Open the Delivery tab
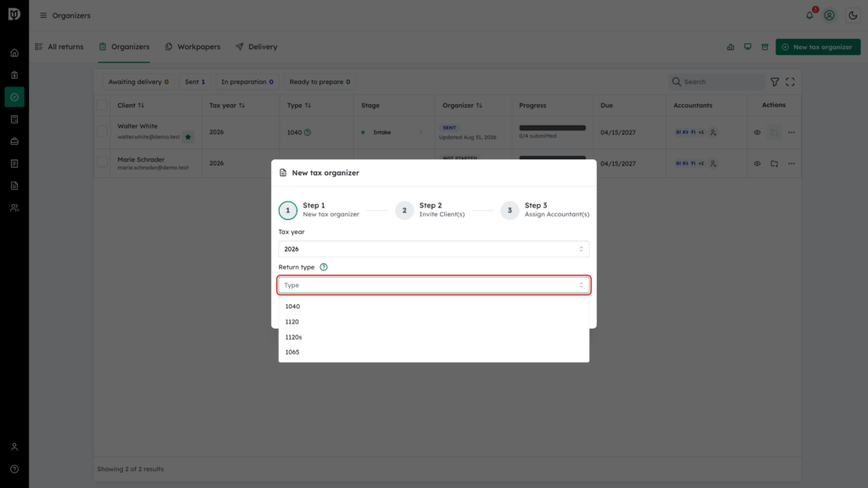Screen dimensions: 868x488 point(256,47)
